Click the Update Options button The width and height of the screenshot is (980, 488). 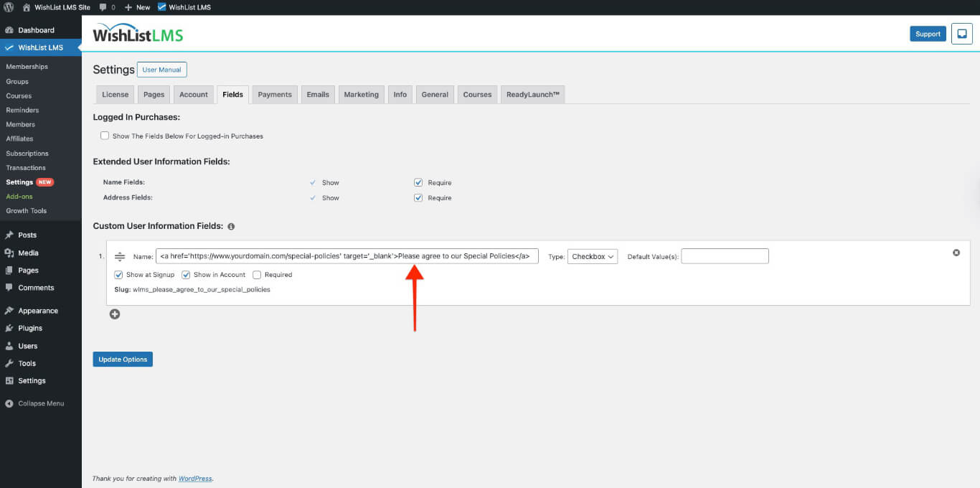pos(123,359)
